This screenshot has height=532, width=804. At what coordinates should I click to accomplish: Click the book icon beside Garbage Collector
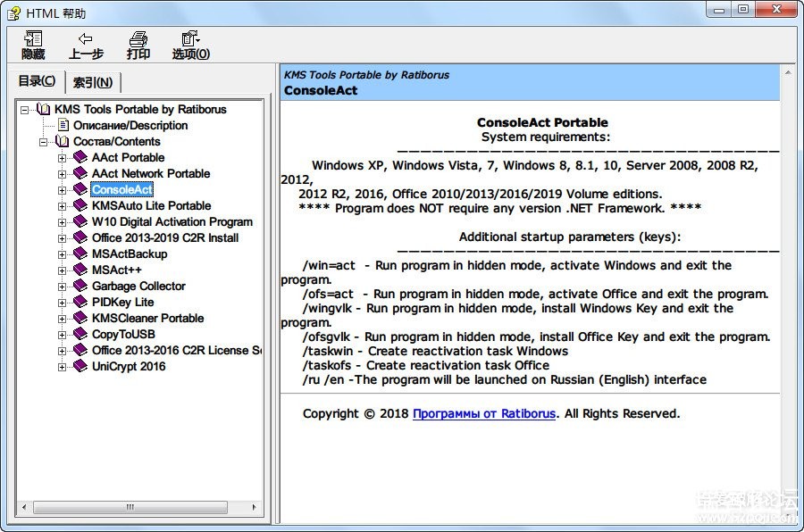(x=80, y=286)
